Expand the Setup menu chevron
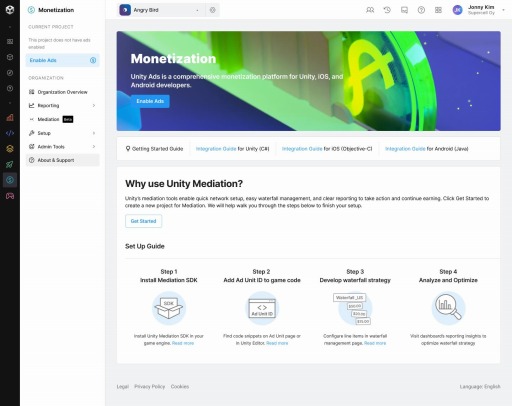512x406 pixels. tap(94, 133)
